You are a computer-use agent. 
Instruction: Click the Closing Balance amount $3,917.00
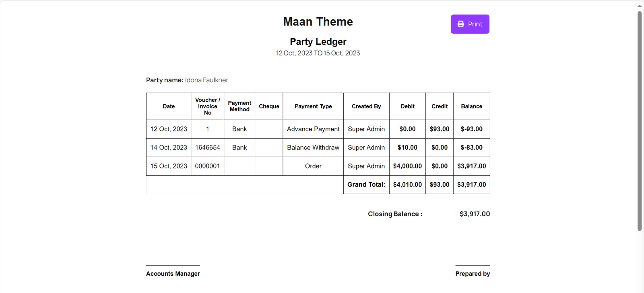click(x=475, y=214)
